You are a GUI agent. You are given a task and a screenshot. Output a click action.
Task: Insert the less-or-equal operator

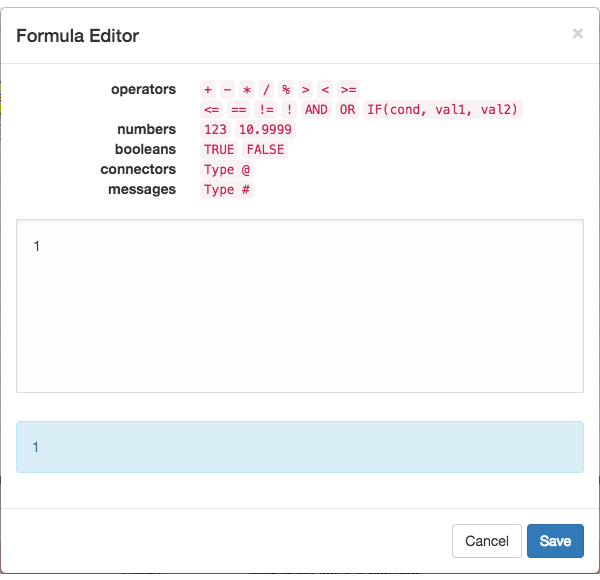click(x=212, y=110)
